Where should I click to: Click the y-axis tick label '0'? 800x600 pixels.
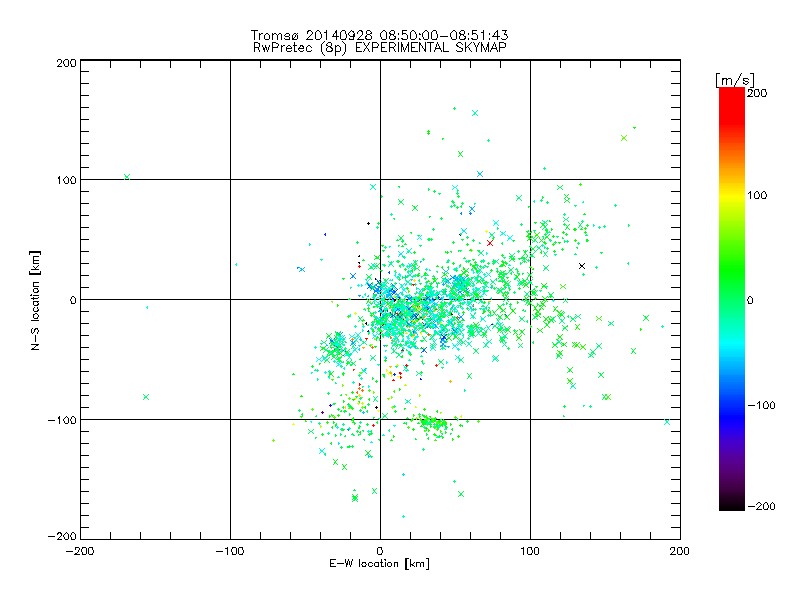coord(73,300)
